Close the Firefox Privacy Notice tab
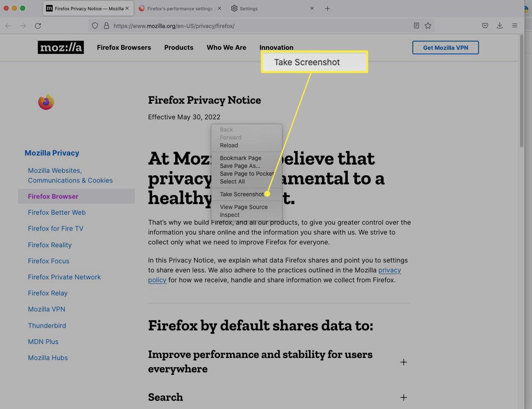This screenshot has width=532, height=409. [x=127, y=8]
